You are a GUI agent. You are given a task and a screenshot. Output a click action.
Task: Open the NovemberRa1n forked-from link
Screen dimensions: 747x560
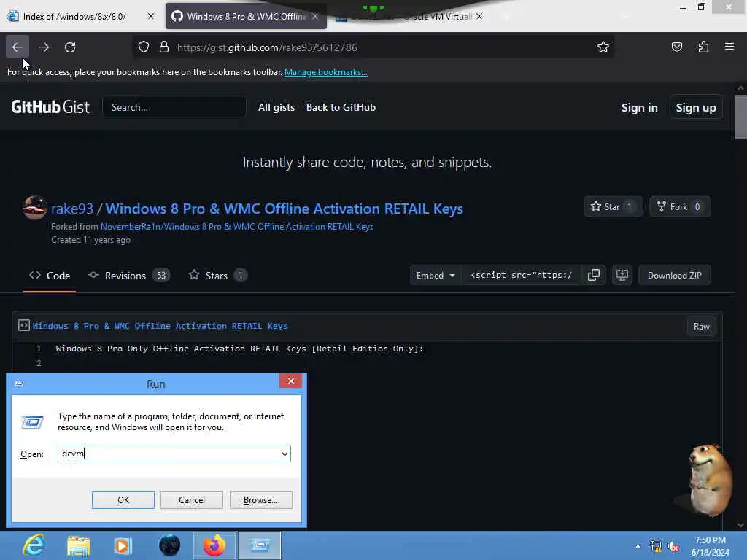(237, 227)
